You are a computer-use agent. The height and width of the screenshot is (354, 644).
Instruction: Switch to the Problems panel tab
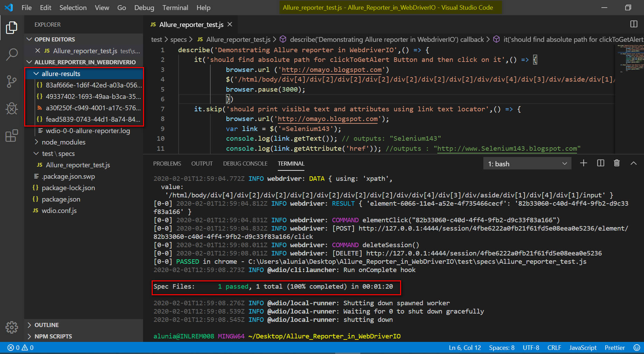[167, 164]
